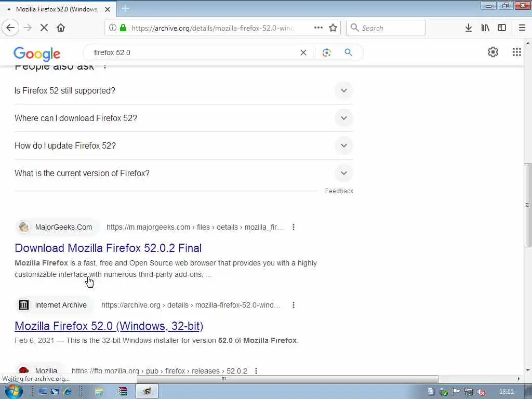Open People also ask options menu
Image resolution: width=532 pixels, height=399 pixels.
[x=105, y=67]
